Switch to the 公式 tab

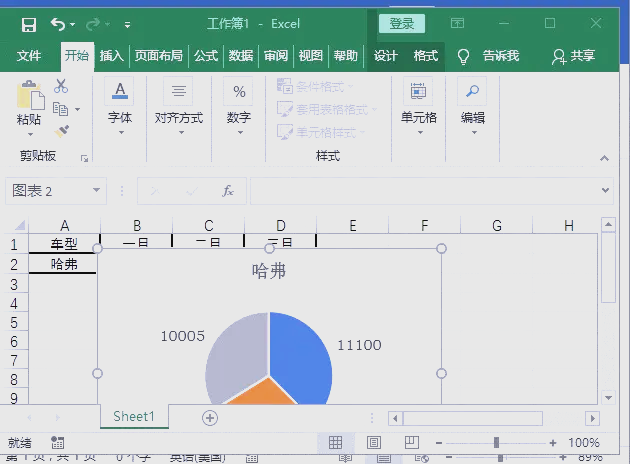pos(206,55)
